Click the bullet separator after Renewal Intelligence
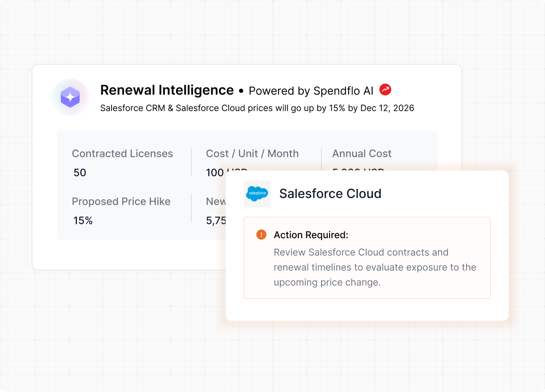The image size is (545, 392). tap(241, 91)
